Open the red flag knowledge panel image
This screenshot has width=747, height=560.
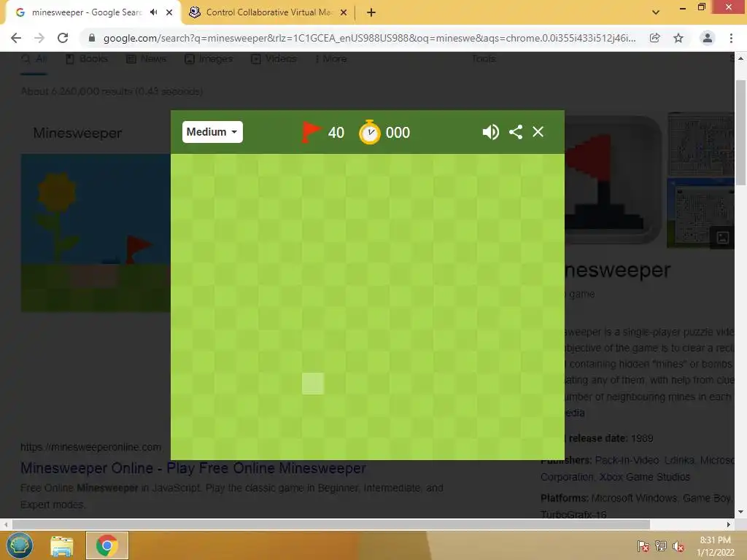point(613,180)
